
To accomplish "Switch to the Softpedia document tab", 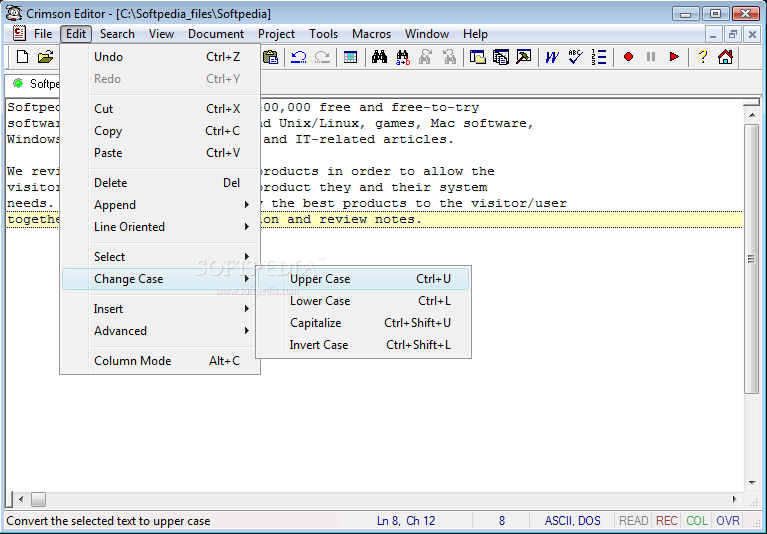I will 33,84.
